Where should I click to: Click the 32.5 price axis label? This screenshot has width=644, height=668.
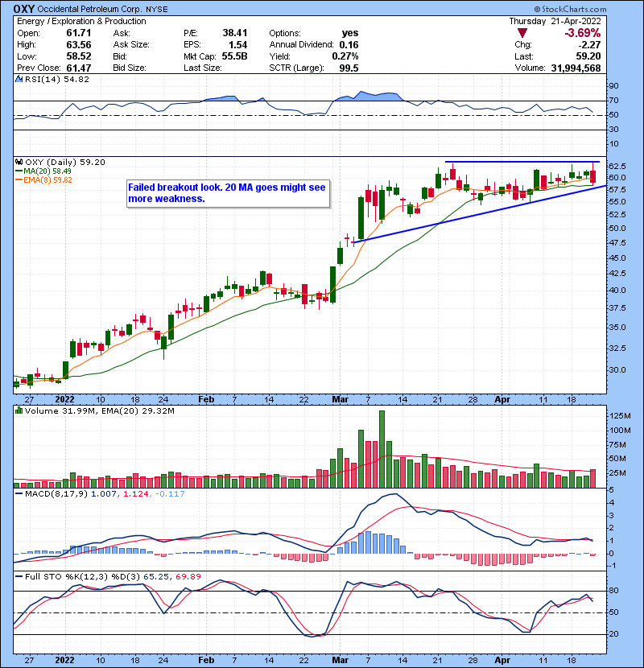pos(617,348)
